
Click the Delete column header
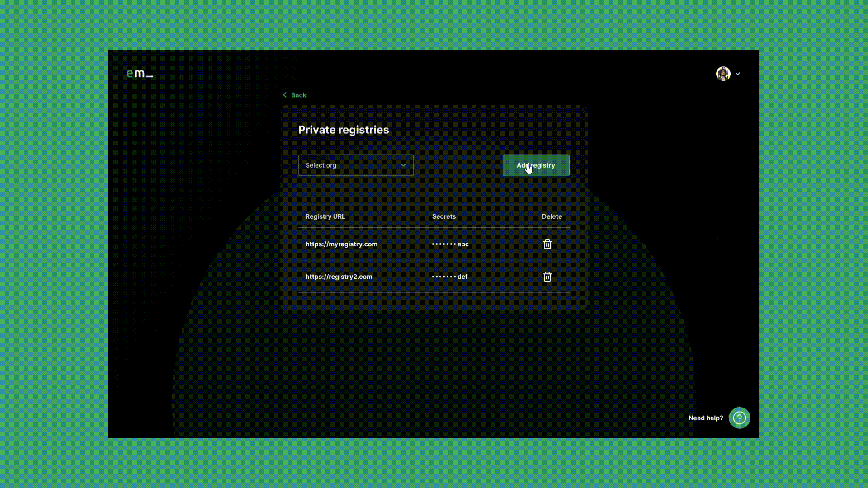[552, 216]
